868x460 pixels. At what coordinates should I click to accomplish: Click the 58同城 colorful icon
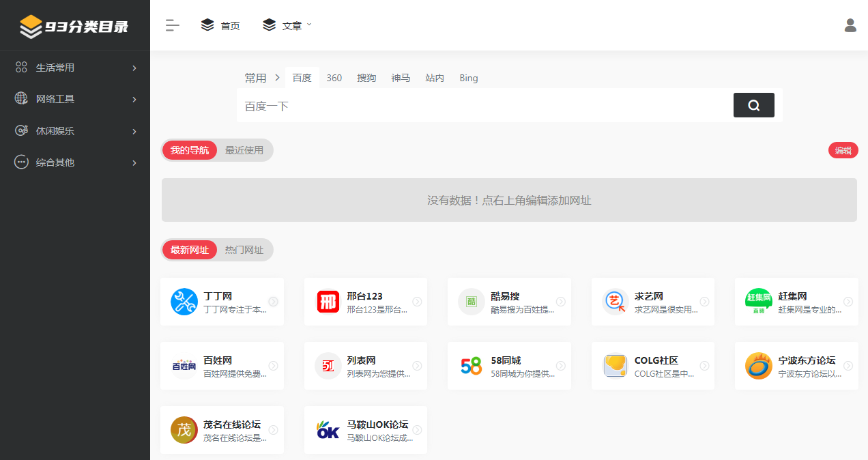pyautogui.click(x=472, y=366)
